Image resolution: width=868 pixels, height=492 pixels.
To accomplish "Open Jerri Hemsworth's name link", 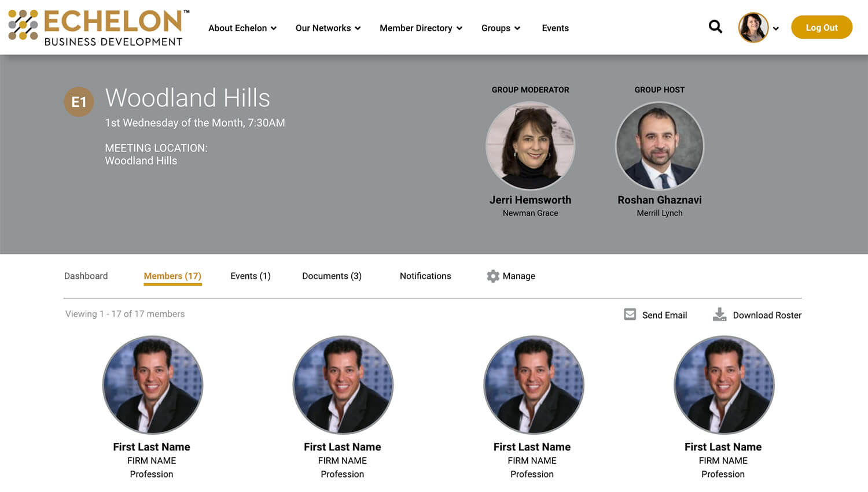I will (x=530, y=199).
